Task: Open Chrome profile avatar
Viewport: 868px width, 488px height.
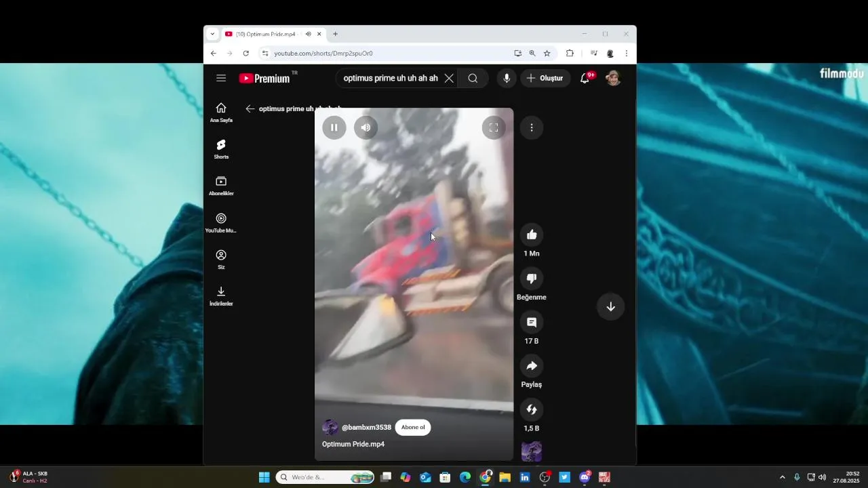Action: [x=610, y=53]
